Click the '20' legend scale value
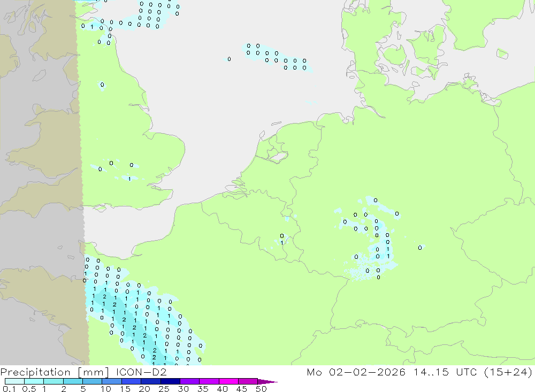The width and height of the screenshot is (535, 392). click(x=144, y=389)
